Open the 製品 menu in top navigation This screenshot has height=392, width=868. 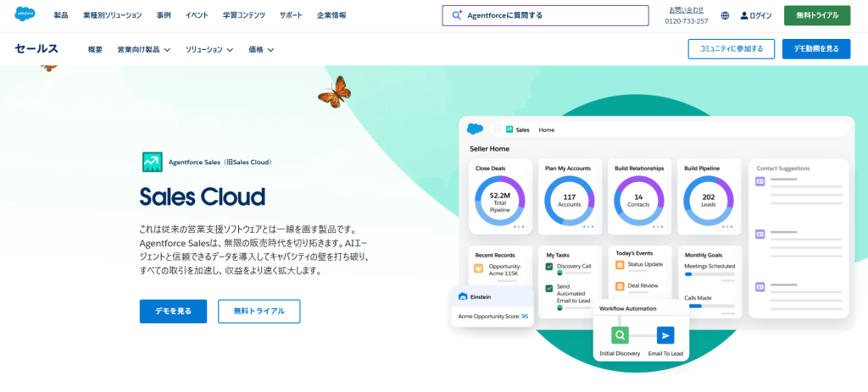(x=61, y=15)
